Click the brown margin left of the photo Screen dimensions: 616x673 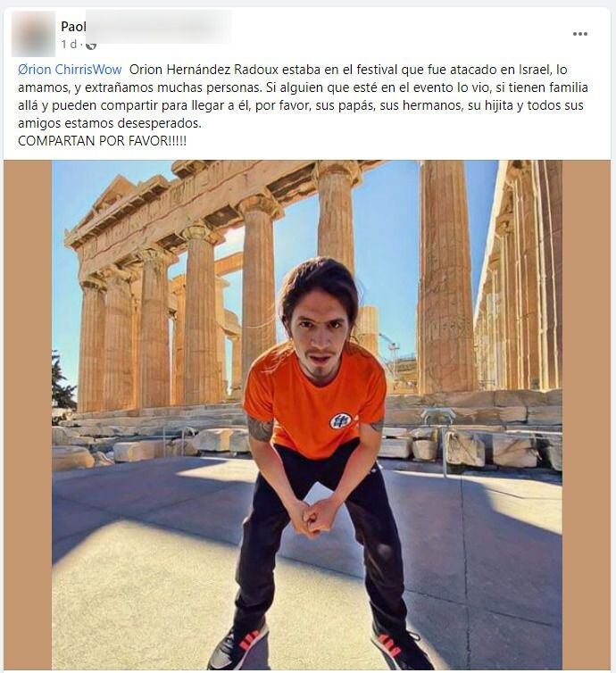click(28, 415)
